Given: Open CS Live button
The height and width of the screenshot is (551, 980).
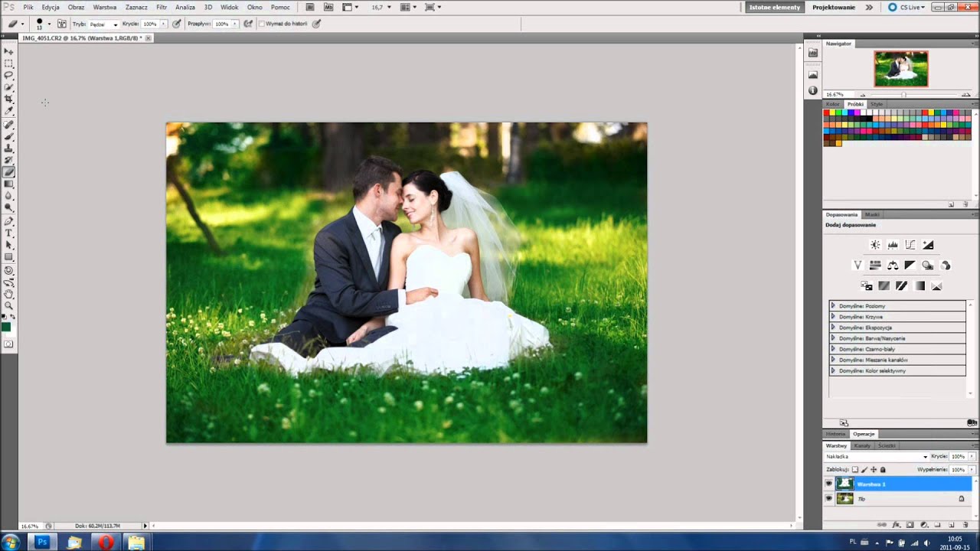Looking at the screenshot, I should [x=906, y=7].
